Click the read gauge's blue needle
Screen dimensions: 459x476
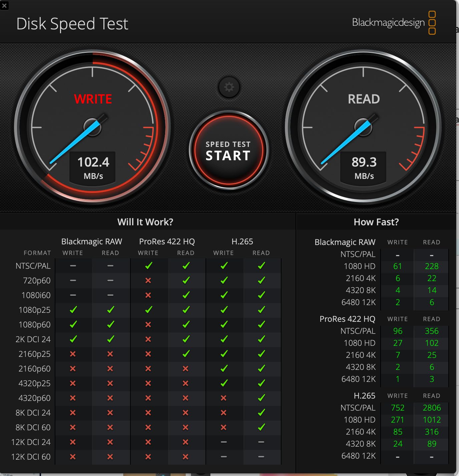tap(346, 143)
